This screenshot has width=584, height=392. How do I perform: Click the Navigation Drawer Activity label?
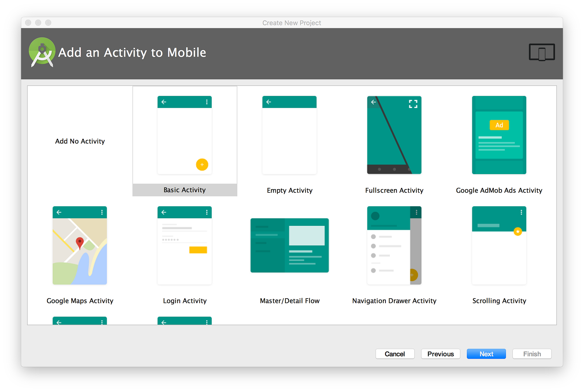[394, 301]
